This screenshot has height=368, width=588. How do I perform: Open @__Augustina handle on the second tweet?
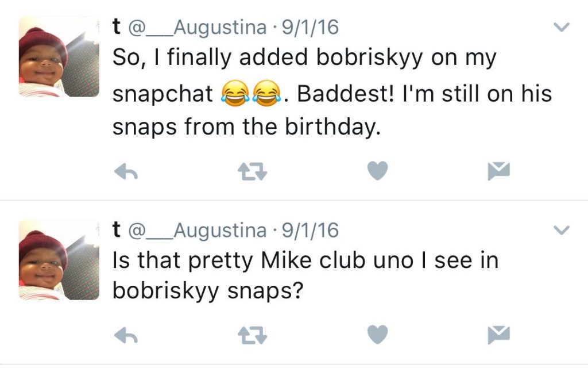pos(197,231)
